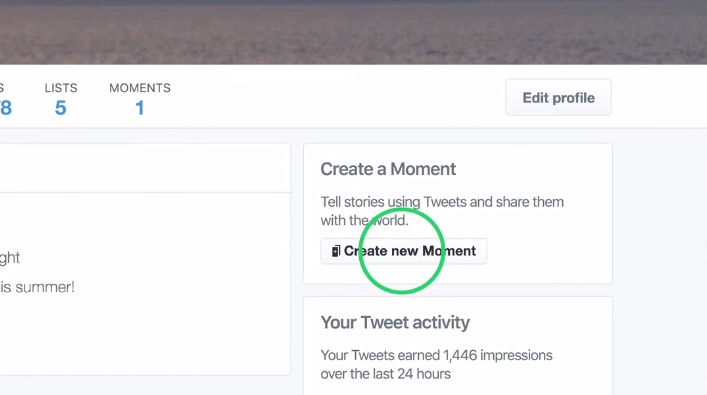The width and height of the screenshot is (707, 395).
Task: Open the tweet ending with 'is summer!'
Action: [x=37, y=287]
